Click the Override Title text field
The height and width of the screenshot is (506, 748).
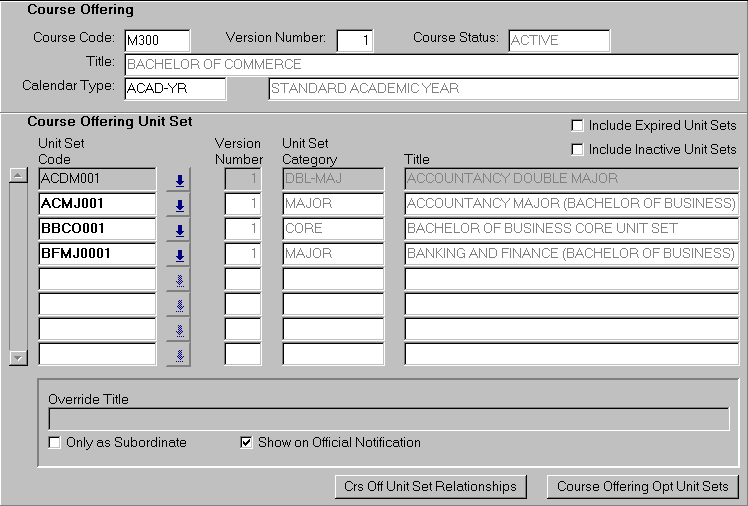[x=389, y=419]
